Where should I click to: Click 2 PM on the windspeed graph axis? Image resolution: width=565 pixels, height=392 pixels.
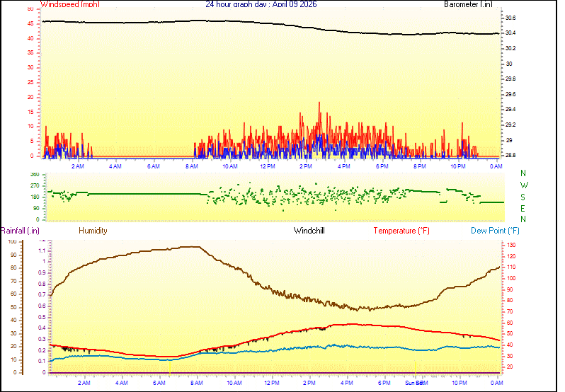click(306, 166)
